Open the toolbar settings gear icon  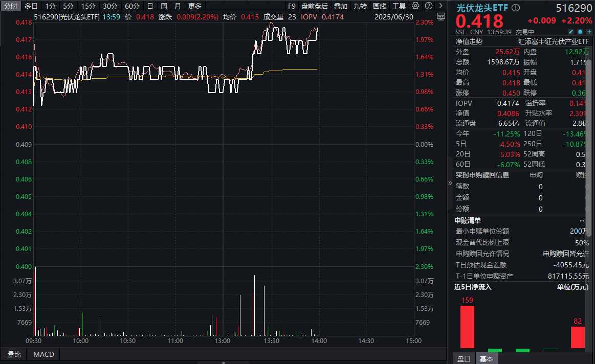pos(415,6)
